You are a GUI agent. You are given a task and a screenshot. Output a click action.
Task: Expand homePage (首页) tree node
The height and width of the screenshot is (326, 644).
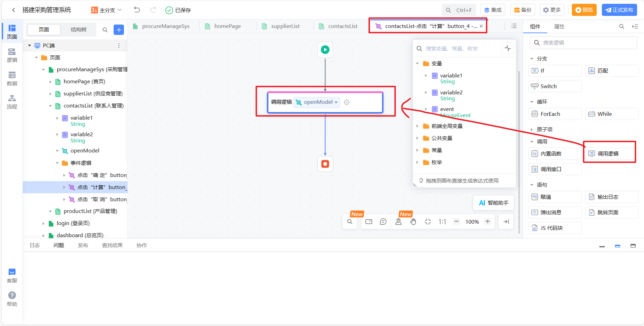coord(50,82)
